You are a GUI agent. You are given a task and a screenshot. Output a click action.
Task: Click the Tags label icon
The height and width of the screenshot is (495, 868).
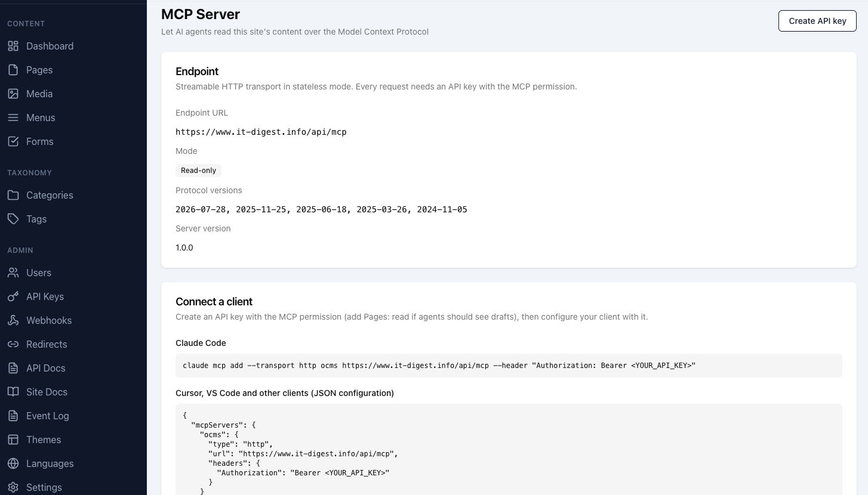(13, 219)
